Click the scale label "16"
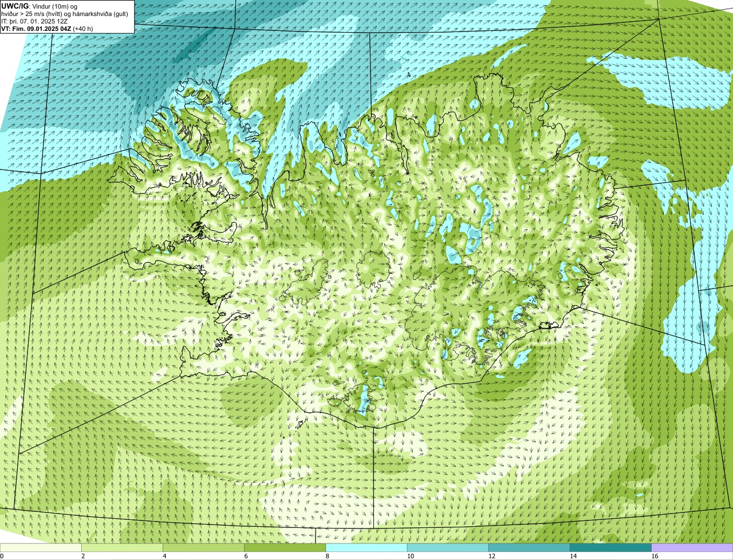Viewport: 733px width, 560px height. tap(655, 556)
